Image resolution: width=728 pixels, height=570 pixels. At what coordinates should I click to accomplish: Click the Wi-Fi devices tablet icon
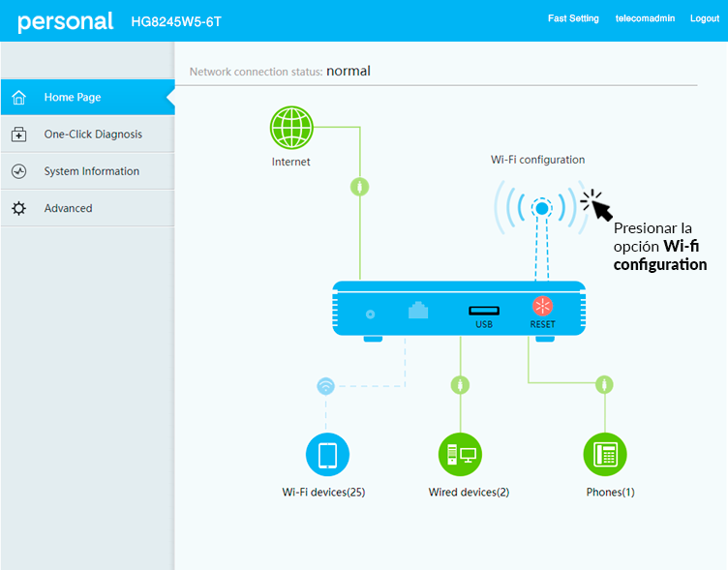(327, 454)
